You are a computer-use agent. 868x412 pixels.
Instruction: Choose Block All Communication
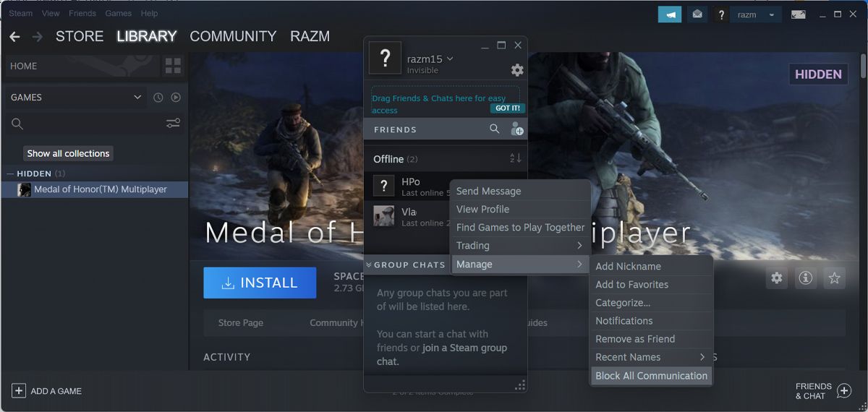tap(652, 376)
